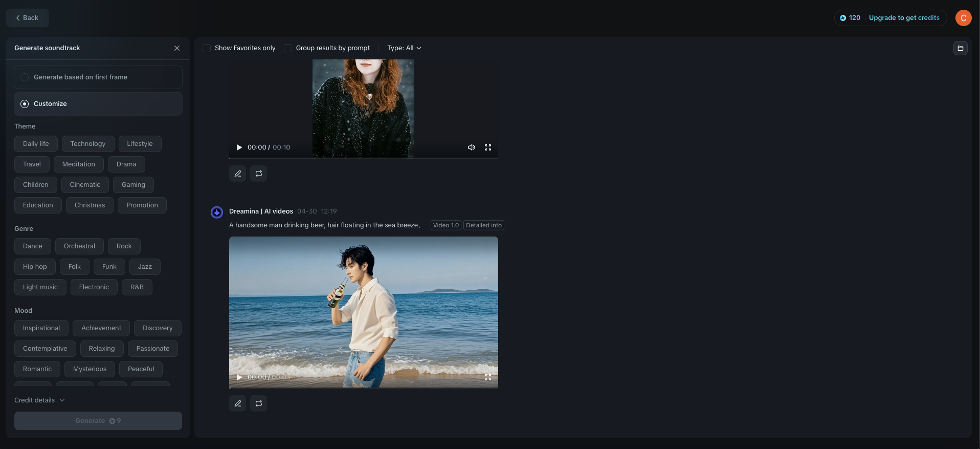Open the Type: All dropdown
The height and width of the screenshot is (449, 980).
pyautogui.click(x=404, y=48)
